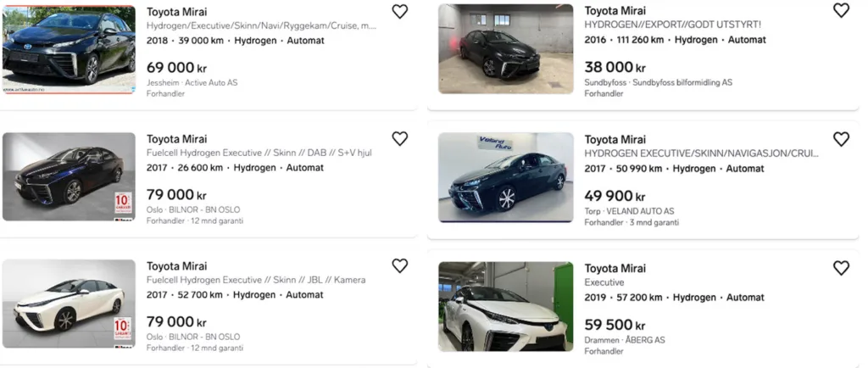Favorite the 69 000 kr Toyota Mirai
868x368 pixels.
[400, 11]
